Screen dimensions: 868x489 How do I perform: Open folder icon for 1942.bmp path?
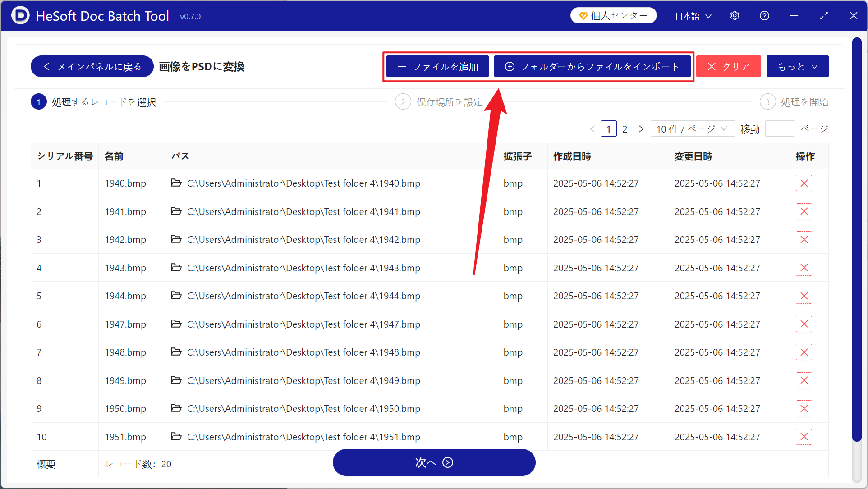click(x=176, y=239)
